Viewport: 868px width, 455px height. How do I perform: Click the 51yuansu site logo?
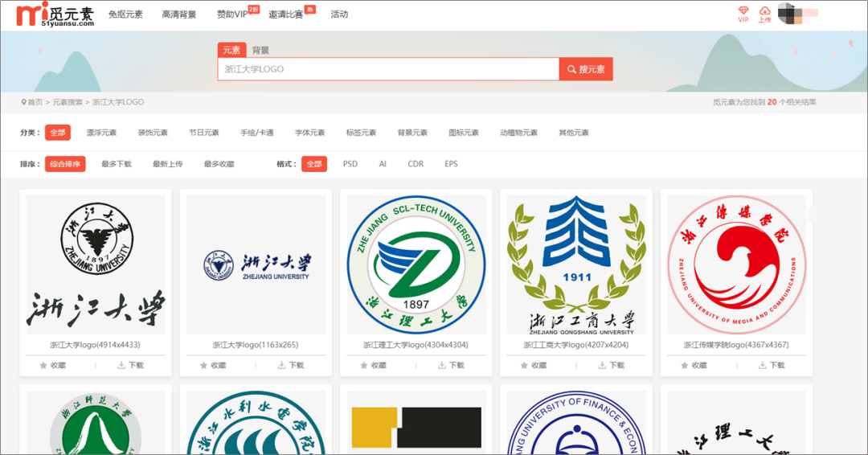pos(55,14)
